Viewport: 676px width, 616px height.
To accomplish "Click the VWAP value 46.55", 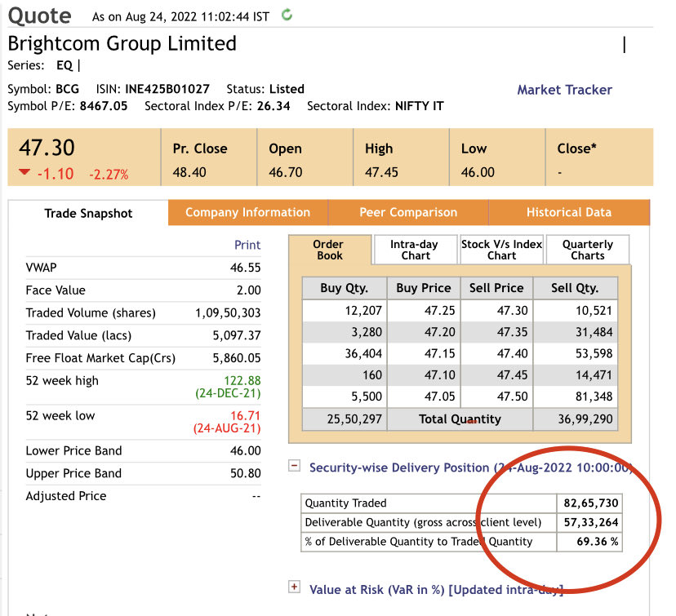I will 245,268.
